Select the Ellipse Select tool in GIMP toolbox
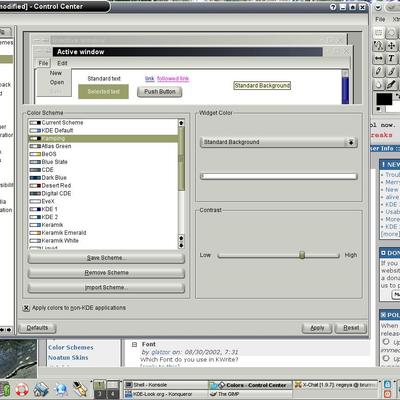 (392, 33)
